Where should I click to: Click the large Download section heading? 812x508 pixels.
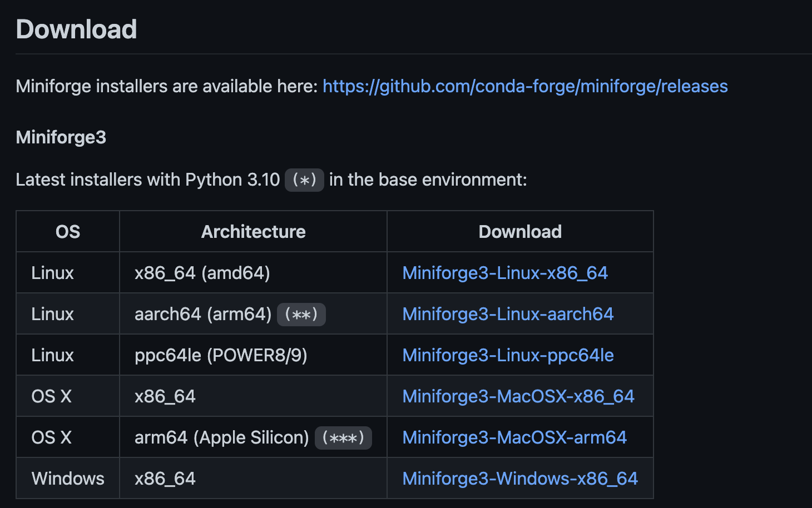pos(76,29)
